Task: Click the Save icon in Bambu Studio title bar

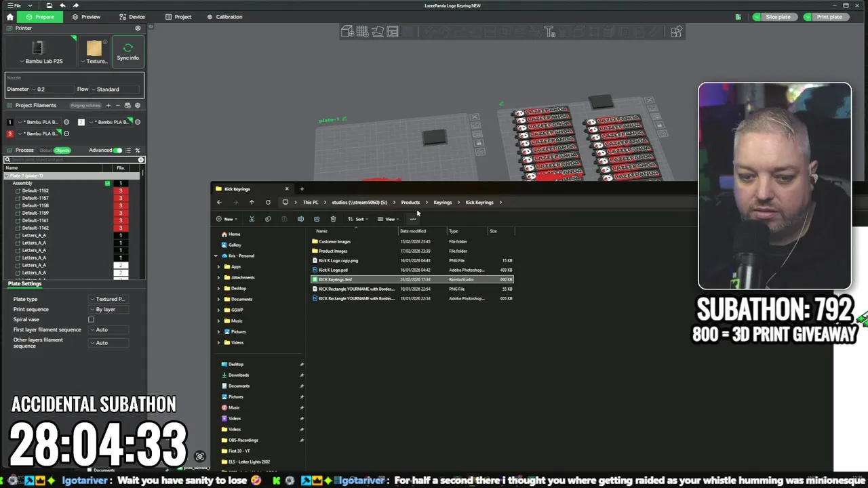Action: [50, 5]
